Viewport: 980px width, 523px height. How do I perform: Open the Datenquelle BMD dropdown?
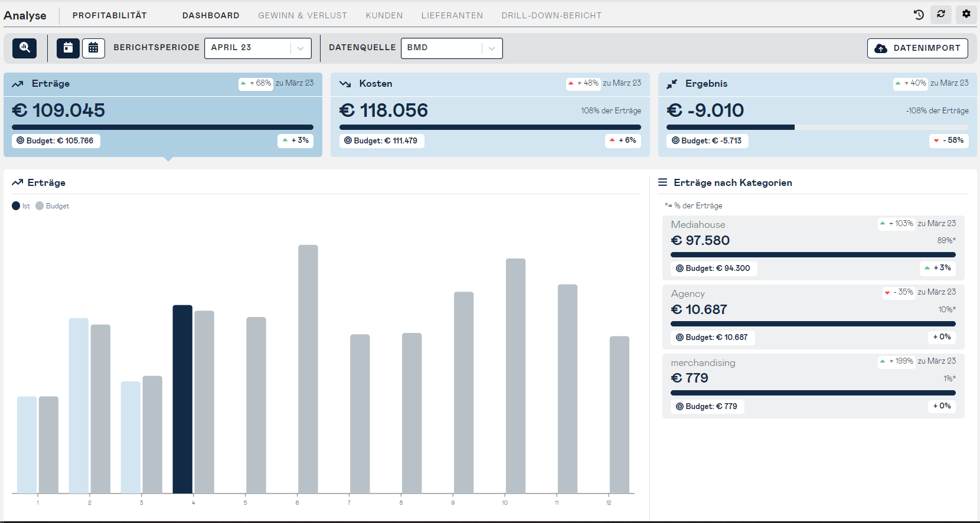tap(452, 48)
